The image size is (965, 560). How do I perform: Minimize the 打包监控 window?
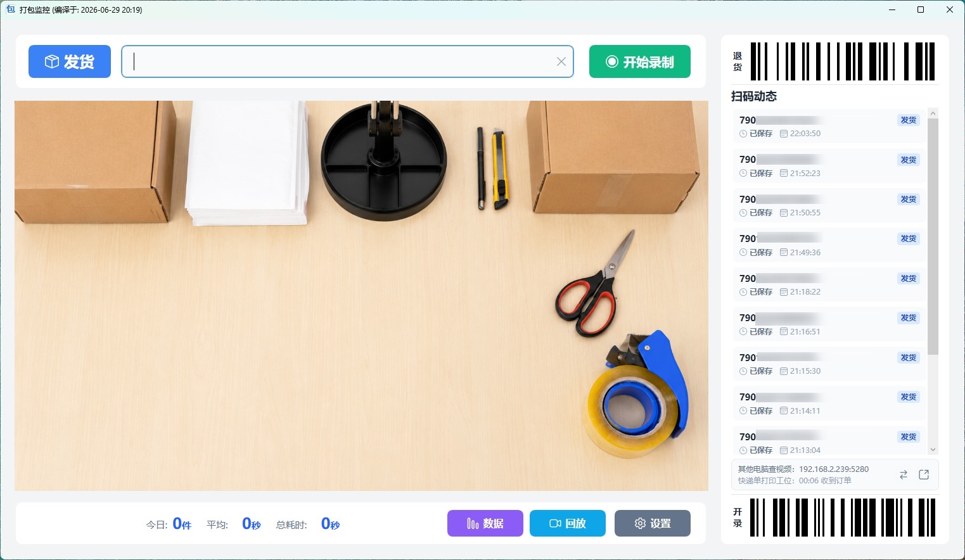pyautogui.click(x=892, y=10)
